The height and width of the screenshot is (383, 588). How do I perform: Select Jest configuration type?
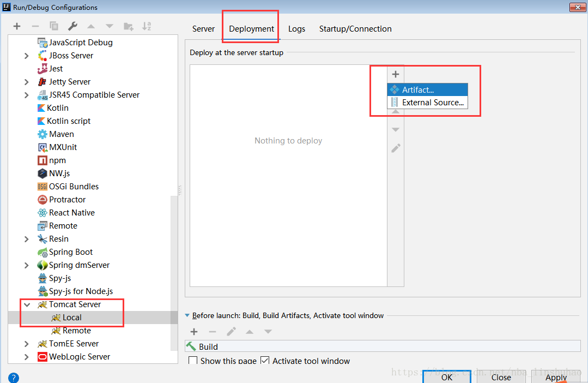coord(50,69)
